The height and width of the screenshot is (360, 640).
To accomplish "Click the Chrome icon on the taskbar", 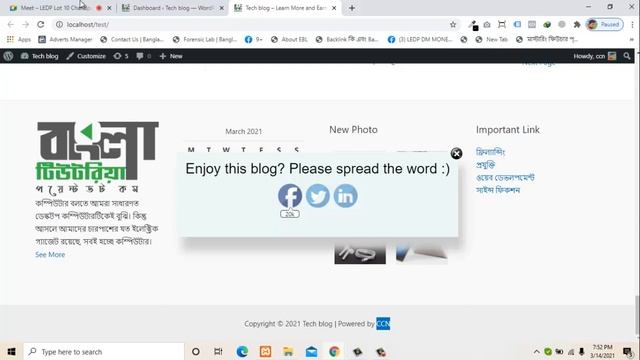I will [334, 351].
